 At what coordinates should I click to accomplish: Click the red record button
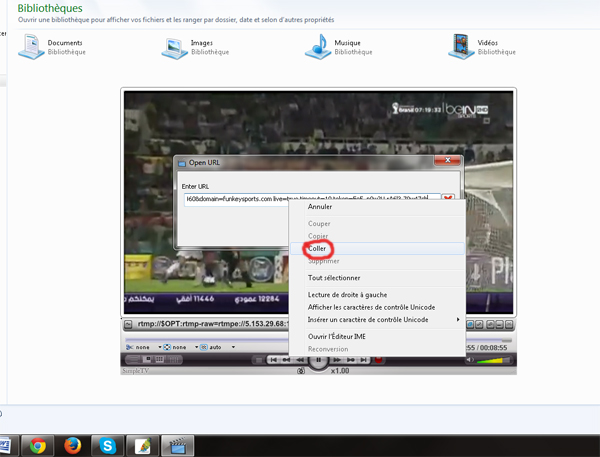coord(378,360)
